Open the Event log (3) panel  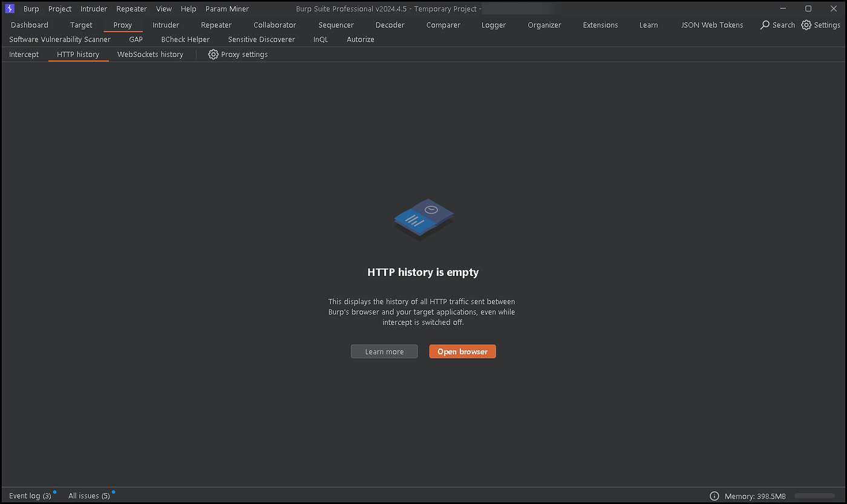tap(30, 496)
